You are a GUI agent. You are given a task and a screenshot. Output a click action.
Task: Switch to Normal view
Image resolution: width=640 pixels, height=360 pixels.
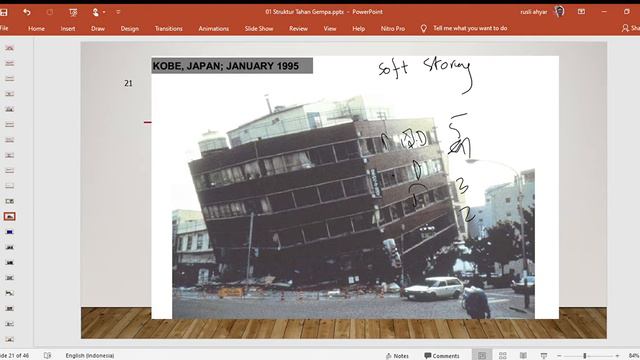482,356
